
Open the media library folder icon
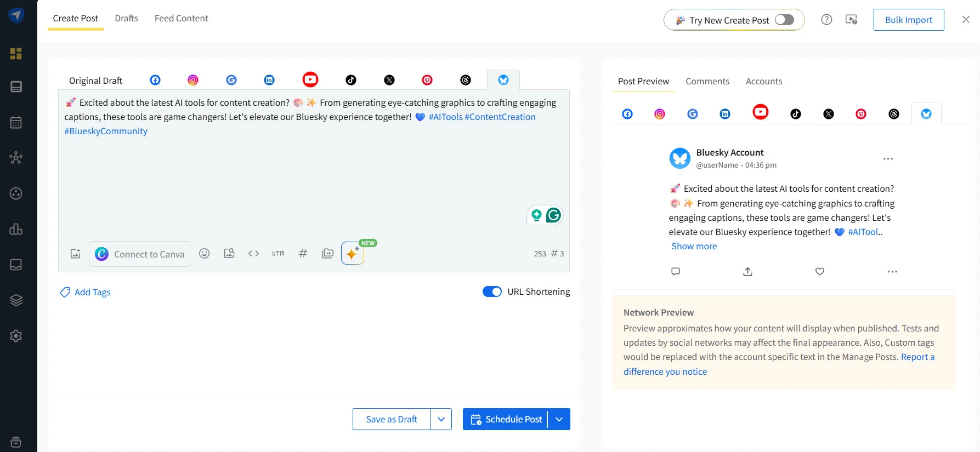click(x=327, y=253)
